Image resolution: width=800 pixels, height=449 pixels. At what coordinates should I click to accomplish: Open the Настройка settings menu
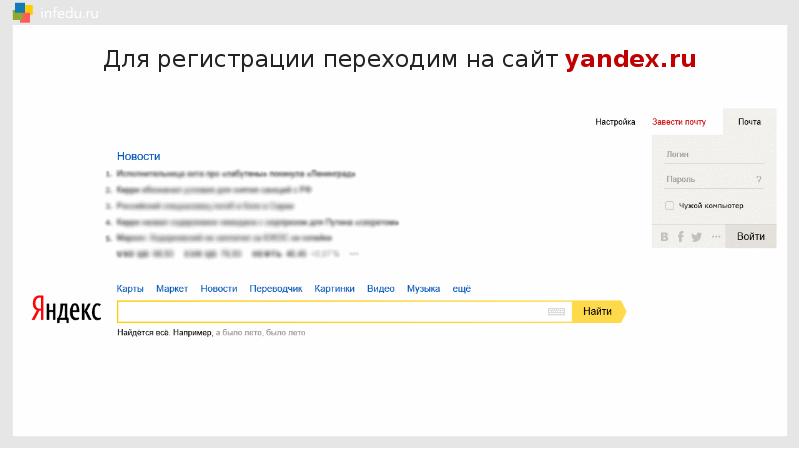[615, 122]
